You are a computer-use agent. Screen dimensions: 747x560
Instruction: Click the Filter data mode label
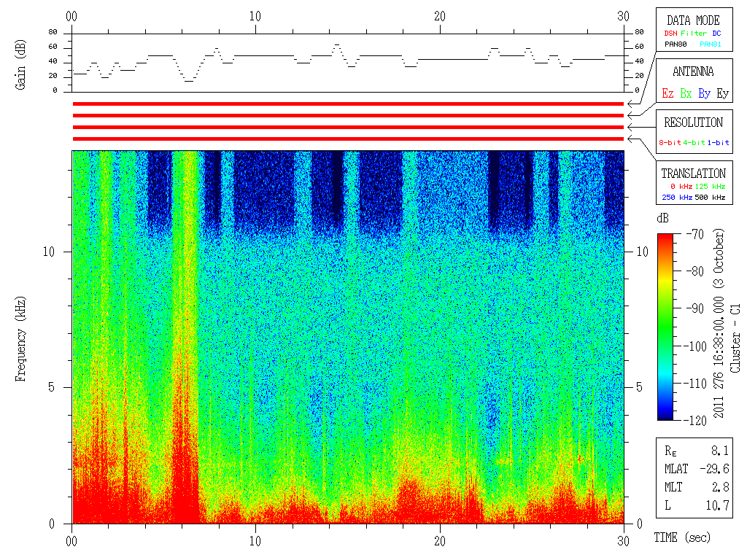point(694,34)
